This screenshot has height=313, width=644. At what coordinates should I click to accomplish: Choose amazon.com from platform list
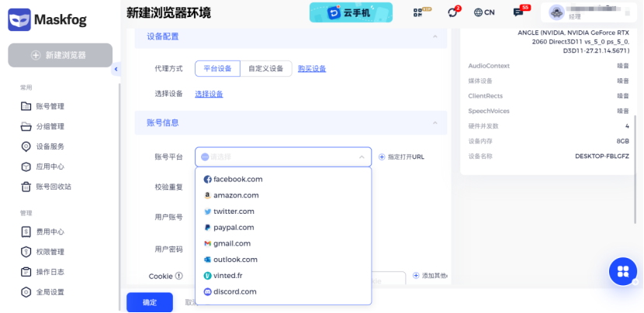pos(283,195)
